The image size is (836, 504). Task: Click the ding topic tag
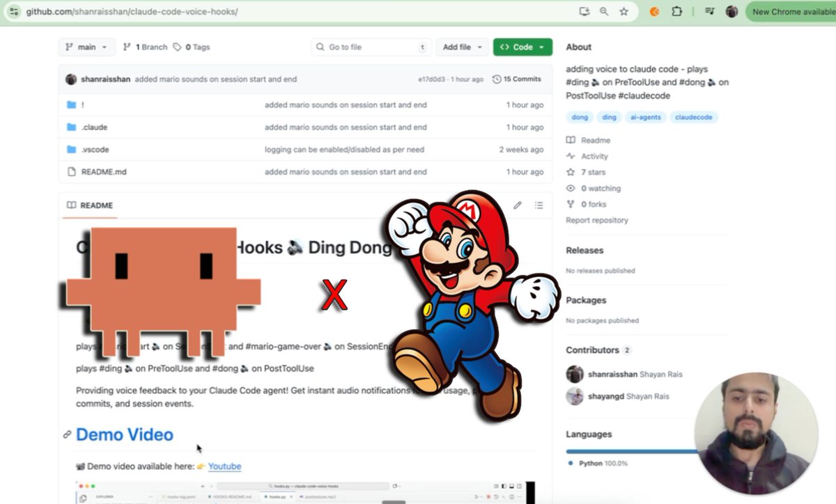click(x=609, y=118)
